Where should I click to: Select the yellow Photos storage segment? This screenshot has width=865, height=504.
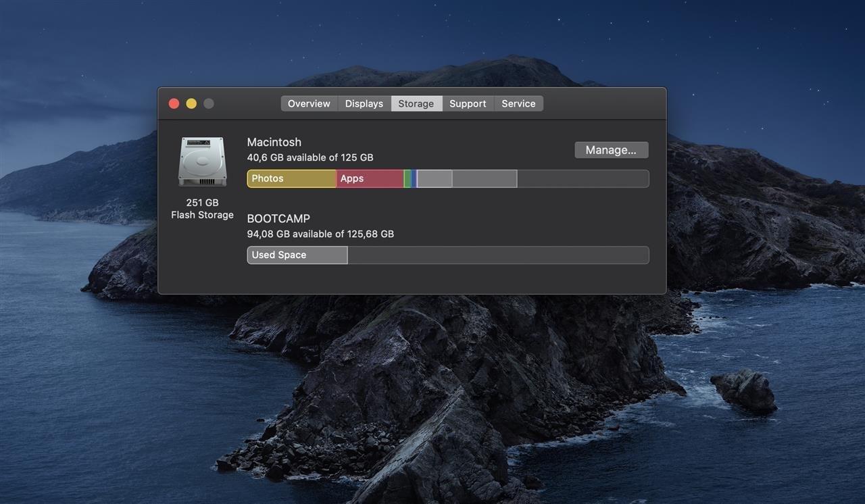[292, 178]
